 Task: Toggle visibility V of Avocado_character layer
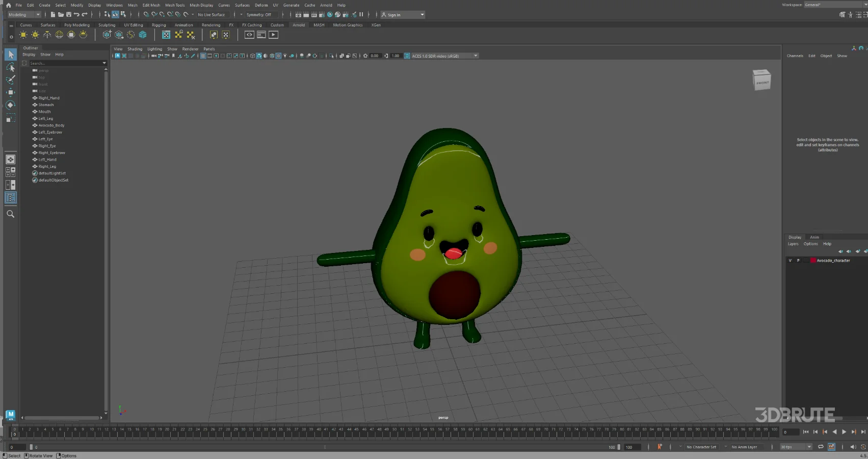click(790, 261)
